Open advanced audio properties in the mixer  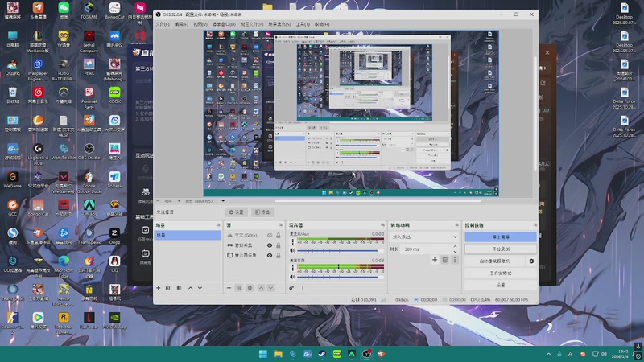[291, 287]
